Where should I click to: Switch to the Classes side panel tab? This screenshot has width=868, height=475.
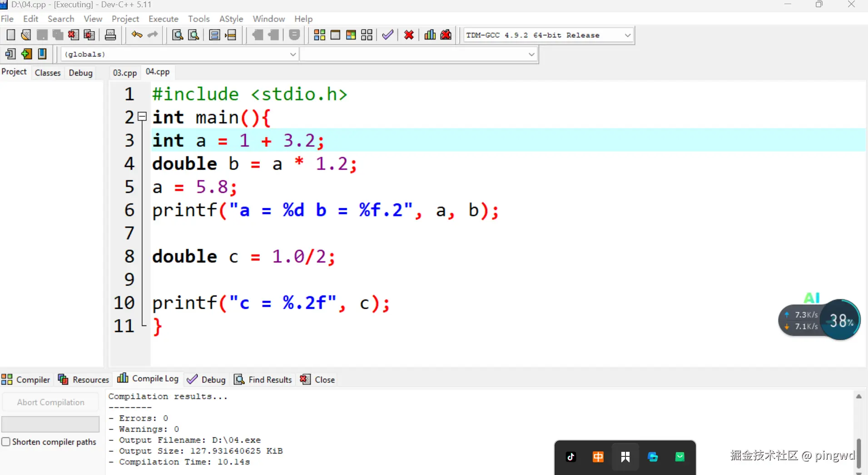pyautogui.click(x=48, y=73)
